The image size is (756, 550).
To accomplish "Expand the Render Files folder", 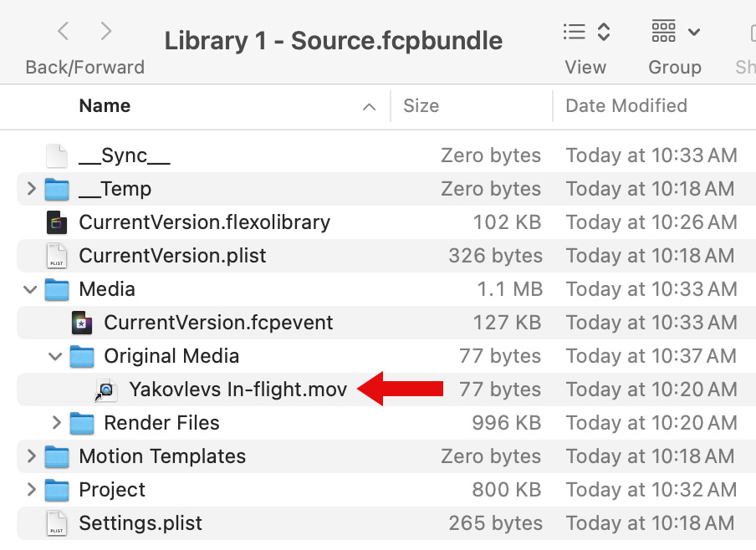I will coord(56,423).
